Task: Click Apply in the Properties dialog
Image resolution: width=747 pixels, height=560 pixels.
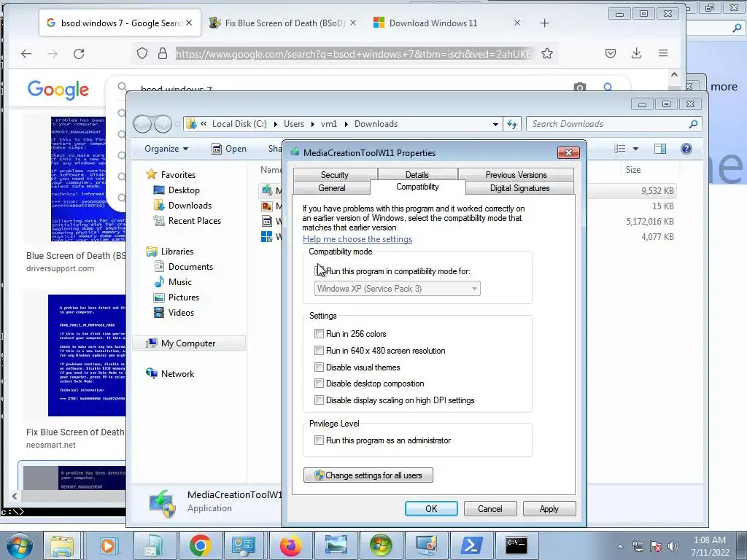Action: tap(549, 508)
